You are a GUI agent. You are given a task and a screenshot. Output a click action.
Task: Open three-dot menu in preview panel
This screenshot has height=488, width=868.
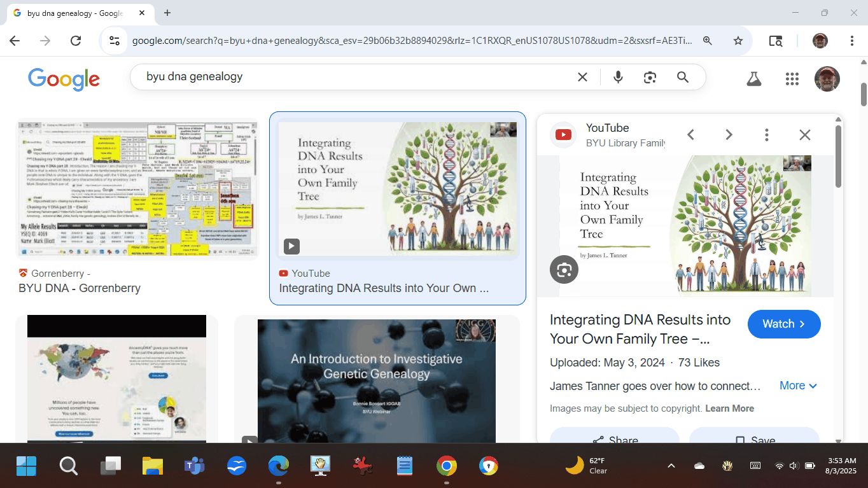click(x=767, y=135)
